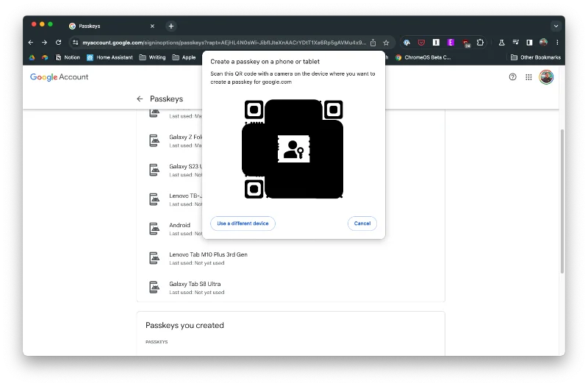Reload the Passkeys page
This screenshot has width=588, height=386.
(59, 43)
